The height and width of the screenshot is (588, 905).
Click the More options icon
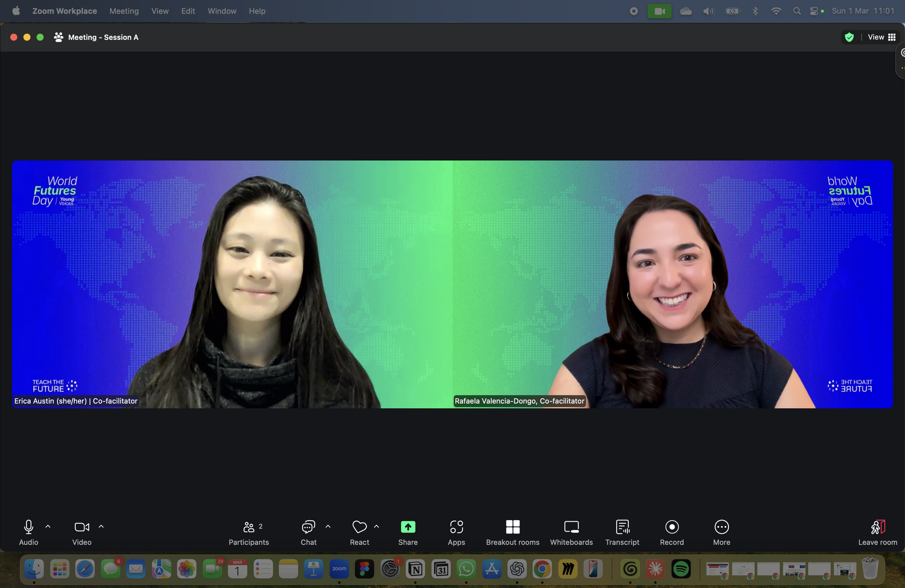[721, 527]
